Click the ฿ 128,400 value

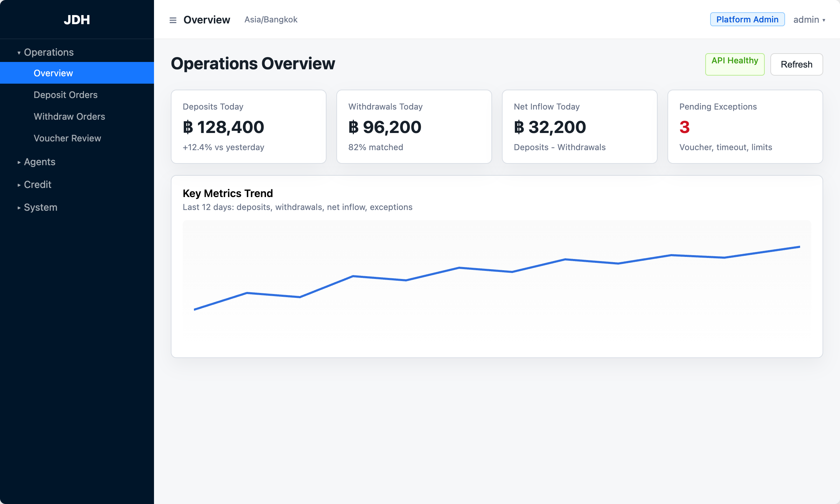coord(223,127)
